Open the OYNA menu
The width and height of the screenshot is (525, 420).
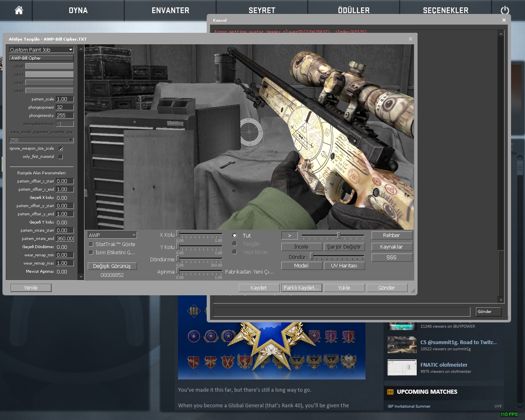78,10
